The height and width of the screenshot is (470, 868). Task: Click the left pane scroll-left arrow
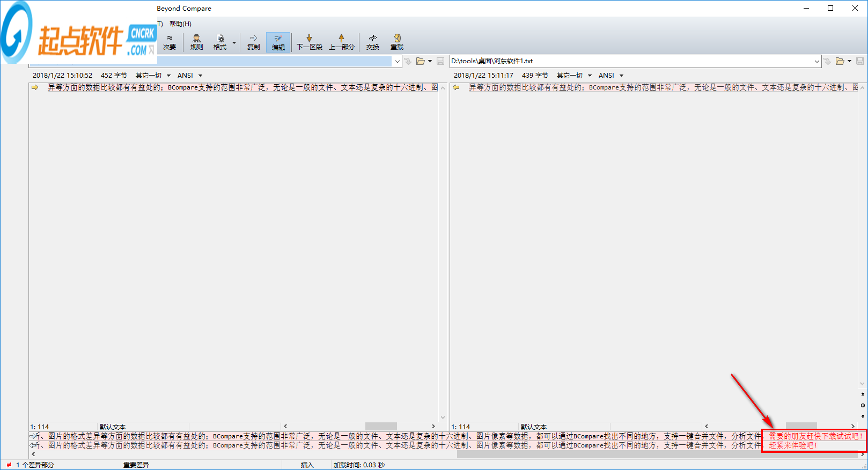pos(285,427)
